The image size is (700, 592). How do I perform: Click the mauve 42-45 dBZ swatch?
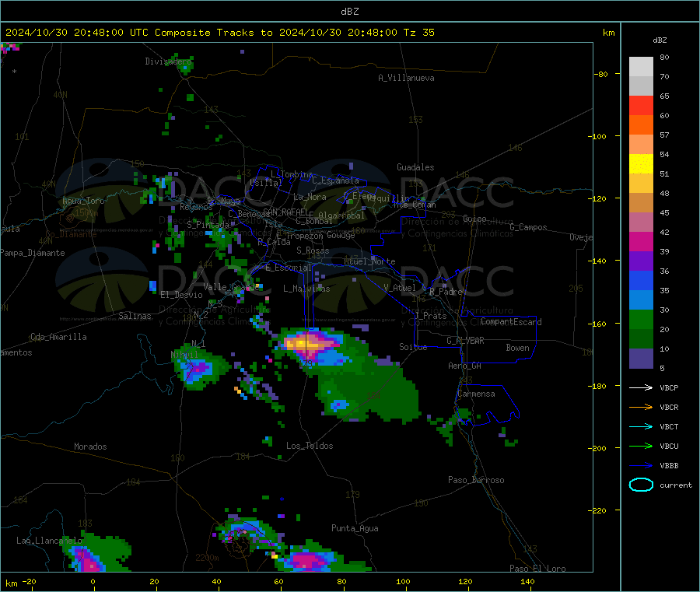point(641,222)
